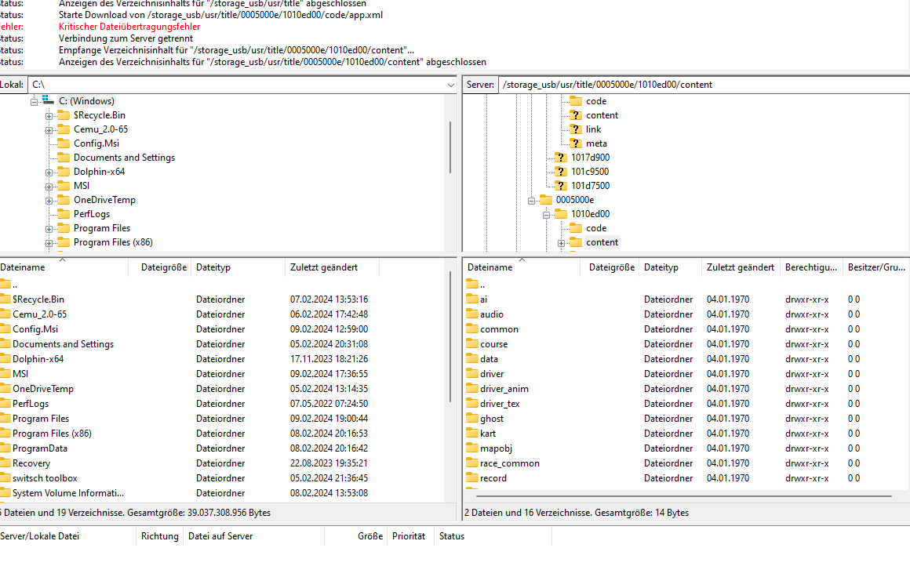Click the kart folder icon

[471, 434]
